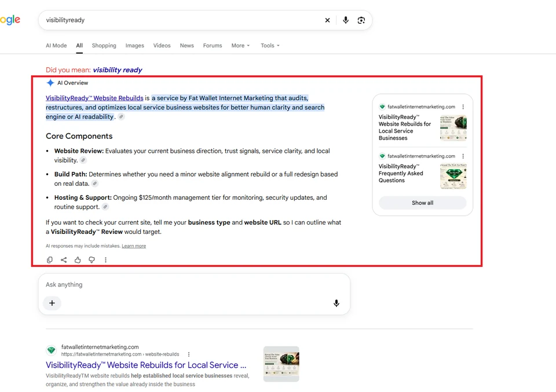This screenshot has height=392, width=556.
Task: Open options menu for the Frequently Asked Questions card
Action: click(x=463, y=156)
